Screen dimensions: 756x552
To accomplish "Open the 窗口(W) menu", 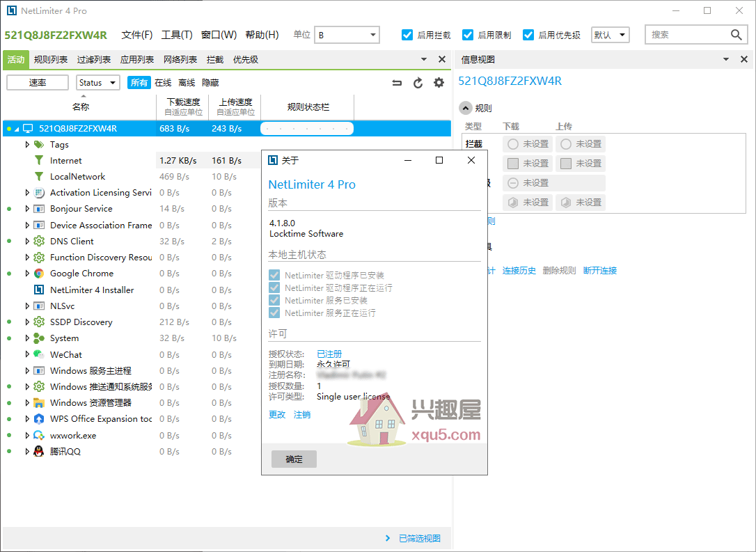I will pos(219,35).
